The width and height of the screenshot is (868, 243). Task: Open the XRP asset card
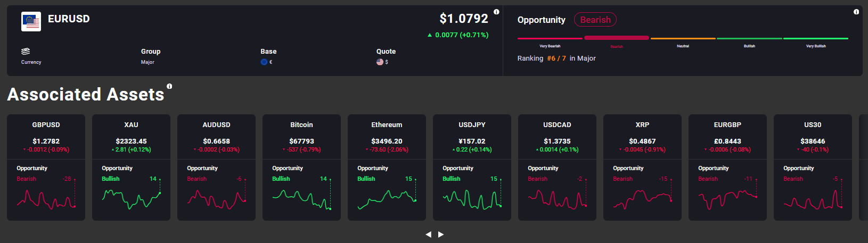(x=642, y=167)
